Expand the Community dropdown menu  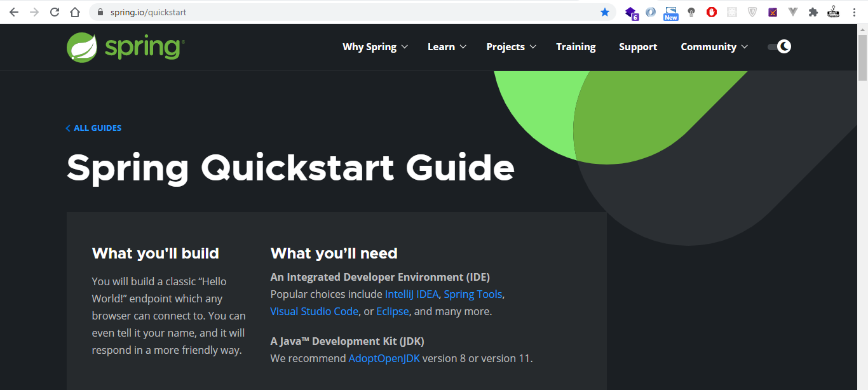click(714, 47)
